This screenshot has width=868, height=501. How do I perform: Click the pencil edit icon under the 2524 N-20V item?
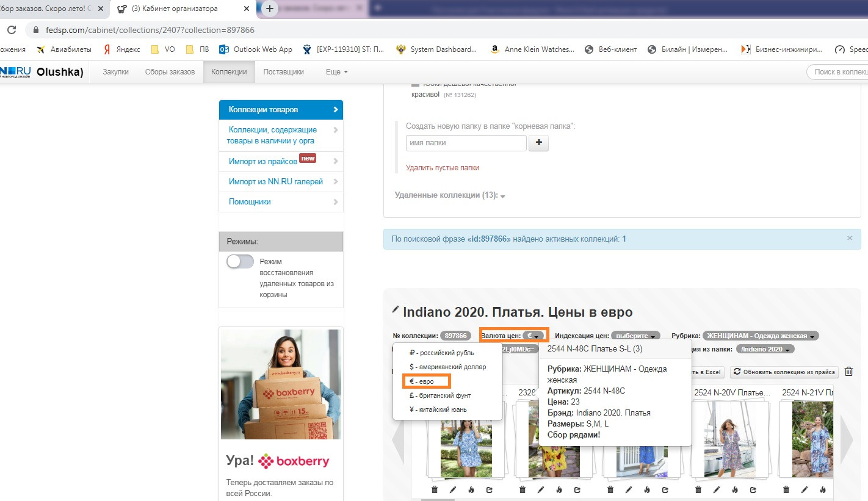click(717, 489)
